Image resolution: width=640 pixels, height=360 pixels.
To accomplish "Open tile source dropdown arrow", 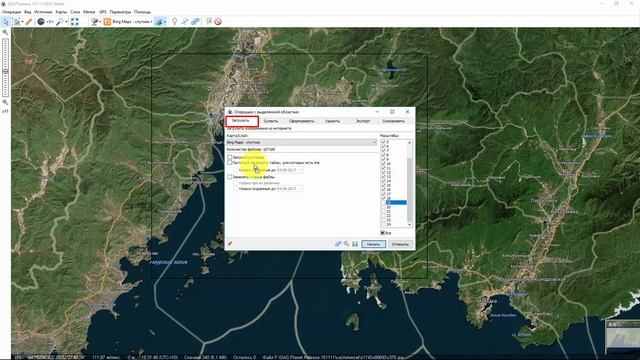I will (x=100, y=22).
